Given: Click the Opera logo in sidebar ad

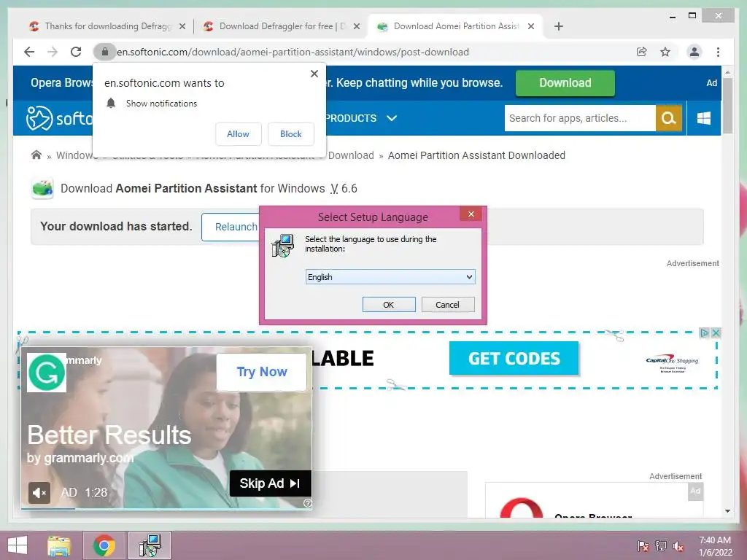Looking at the screenshot, I should (x=521, y=507).
